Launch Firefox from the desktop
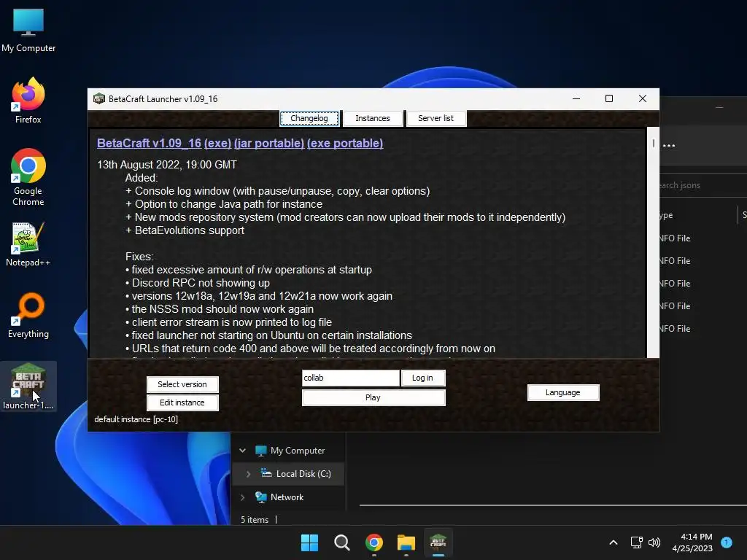The image size is (747, 560). pos(28,101)
